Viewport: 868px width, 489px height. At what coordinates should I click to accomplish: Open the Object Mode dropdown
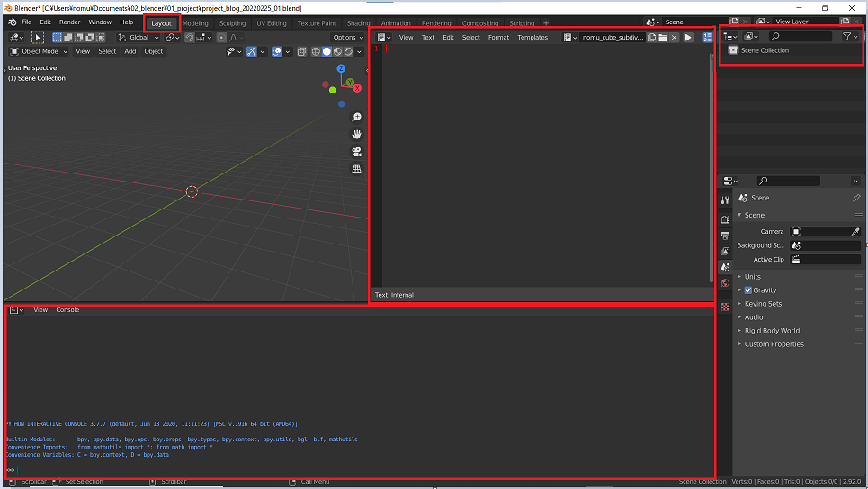39,51
